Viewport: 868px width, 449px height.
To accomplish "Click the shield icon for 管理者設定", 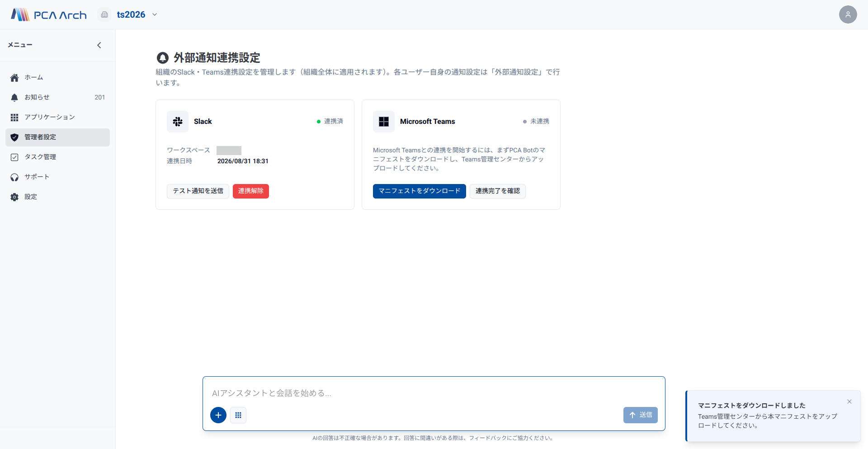I will pos(14,137).
